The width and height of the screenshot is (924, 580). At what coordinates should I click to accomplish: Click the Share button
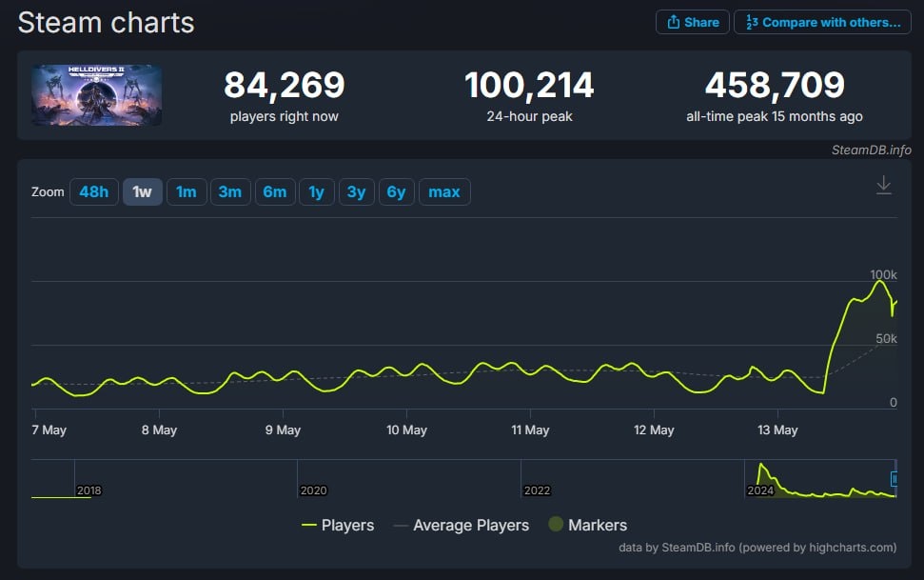pos(693,23)
